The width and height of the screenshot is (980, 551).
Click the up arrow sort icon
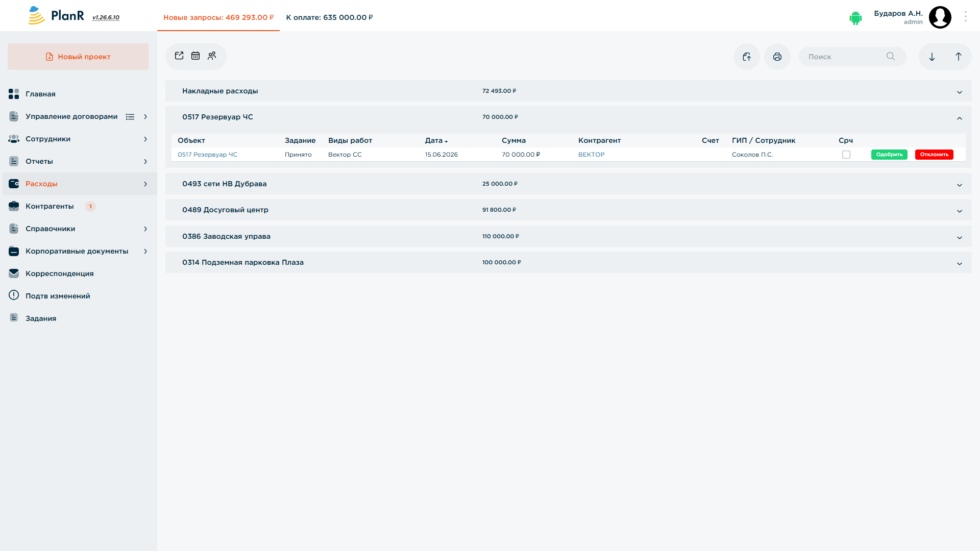point(959,57)
